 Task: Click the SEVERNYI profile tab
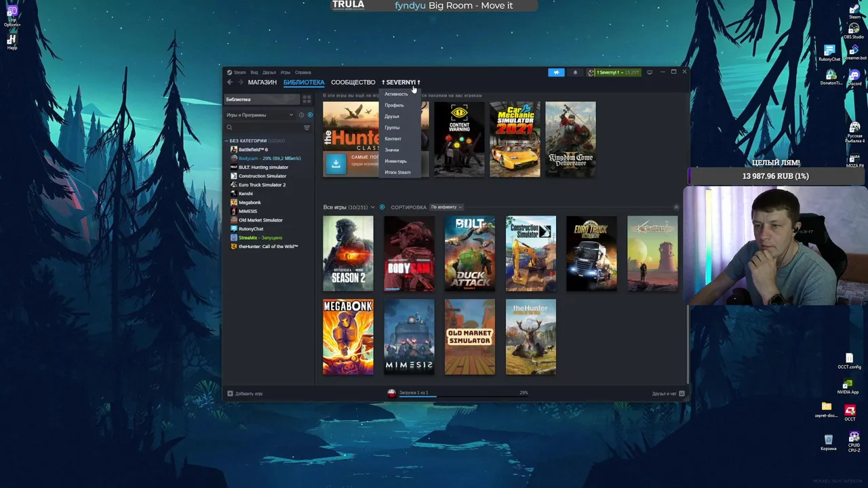[401, 82]
